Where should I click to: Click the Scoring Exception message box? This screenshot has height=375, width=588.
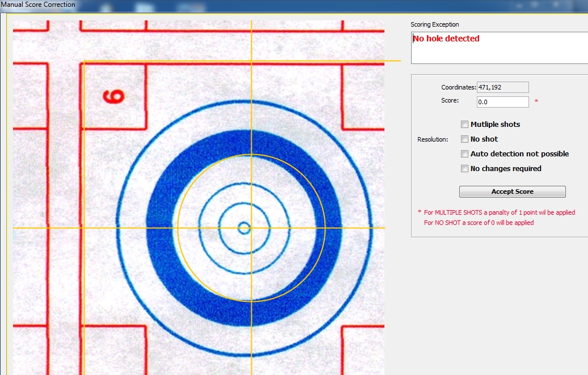[x=499, y=48]
